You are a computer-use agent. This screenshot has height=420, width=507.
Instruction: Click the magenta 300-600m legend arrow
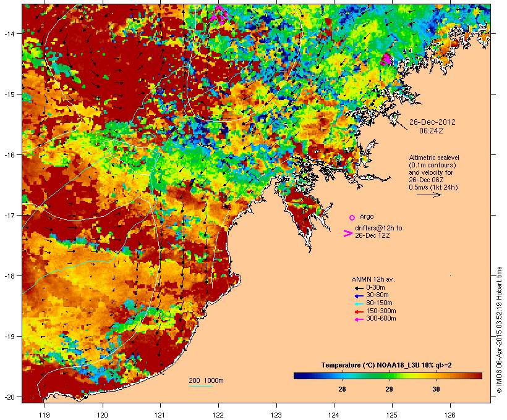pyautogui.click(x=359, y=319)
